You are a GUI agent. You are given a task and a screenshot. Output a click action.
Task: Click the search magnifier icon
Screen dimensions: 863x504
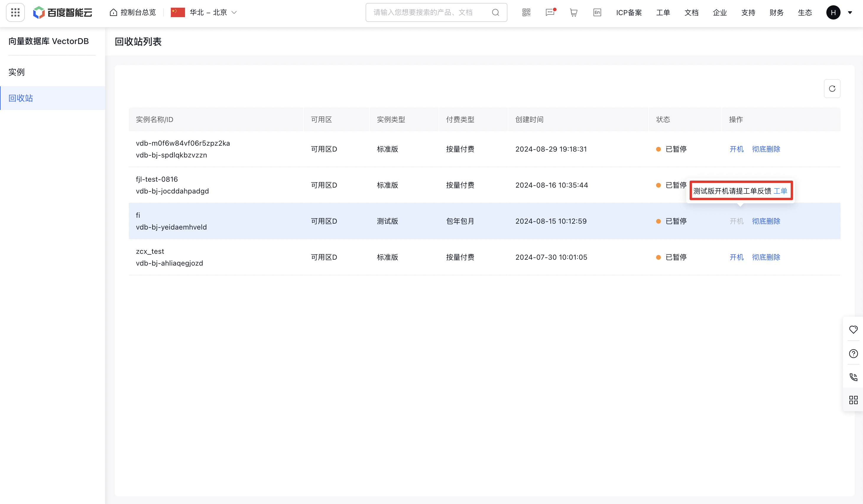[495, 13]
